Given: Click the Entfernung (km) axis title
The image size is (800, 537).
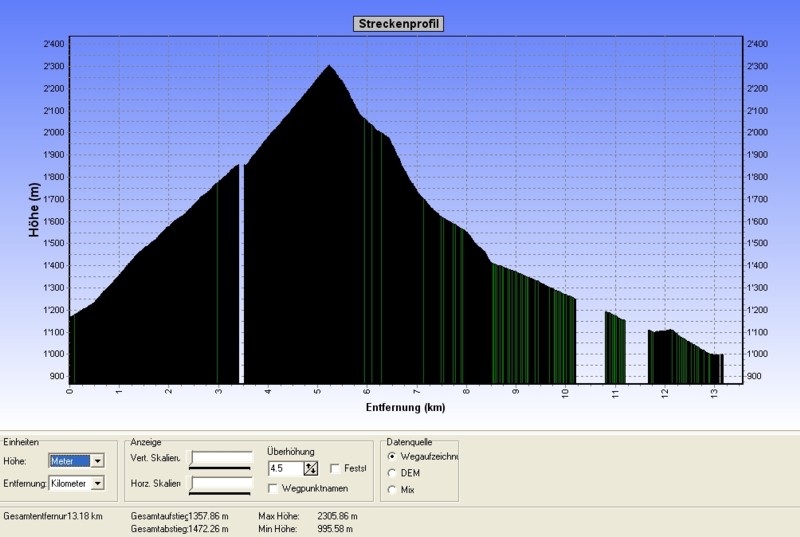Looking at the screenshot, I should (405, 408).
